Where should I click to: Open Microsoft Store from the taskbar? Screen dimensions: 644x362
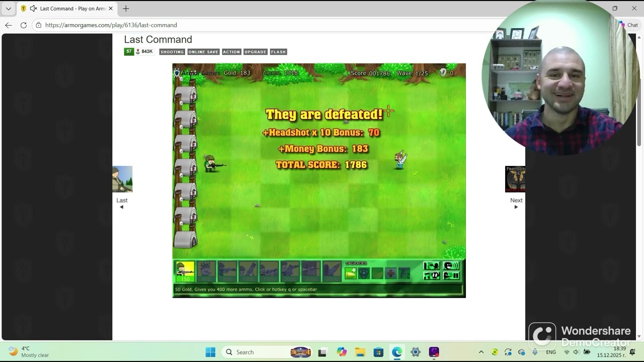pyautogui.click(x=378, y=352)
